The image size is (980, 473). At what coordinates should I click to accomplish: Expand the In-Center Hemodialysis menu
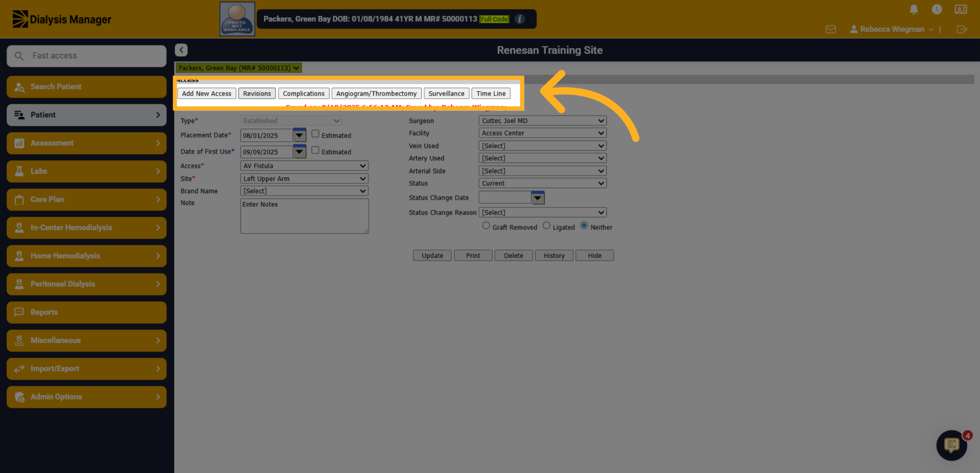(87, 228)
